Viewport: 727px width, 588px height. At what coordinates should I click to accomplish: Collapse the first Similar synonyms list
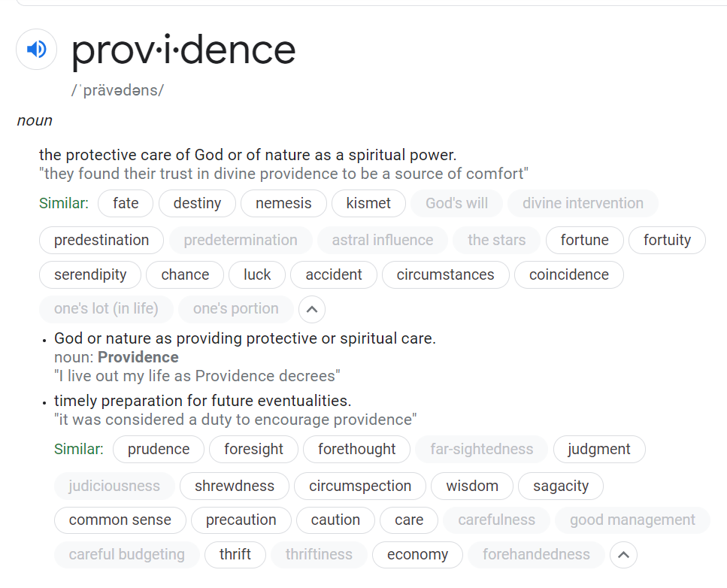(x=312, y=309)
